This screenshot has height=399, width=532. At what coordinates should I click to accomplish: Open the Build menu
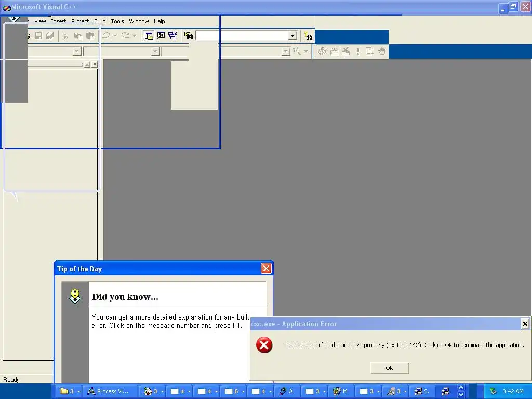100,21
